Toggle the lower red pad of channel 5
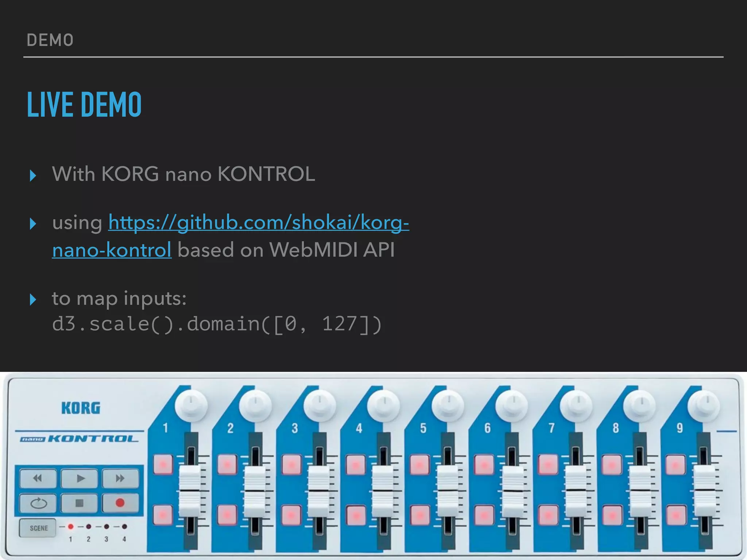 (420, 515)
